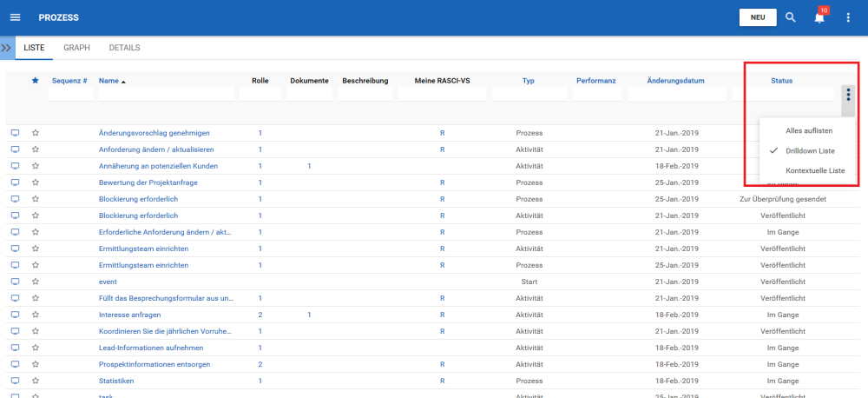Open Bewertung der Projektanfrage link
This screenshot has height=398, width=868.
[148, 182]
